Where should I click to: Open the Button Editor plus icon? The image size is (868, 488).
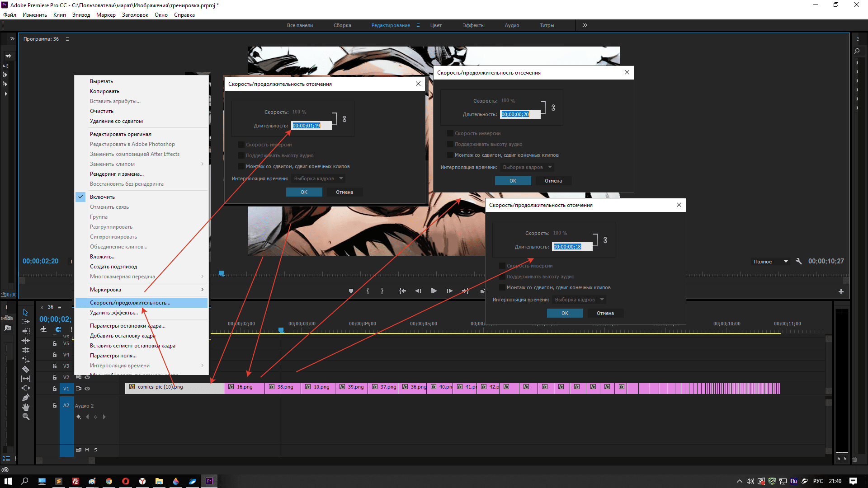tap(841, 292)
